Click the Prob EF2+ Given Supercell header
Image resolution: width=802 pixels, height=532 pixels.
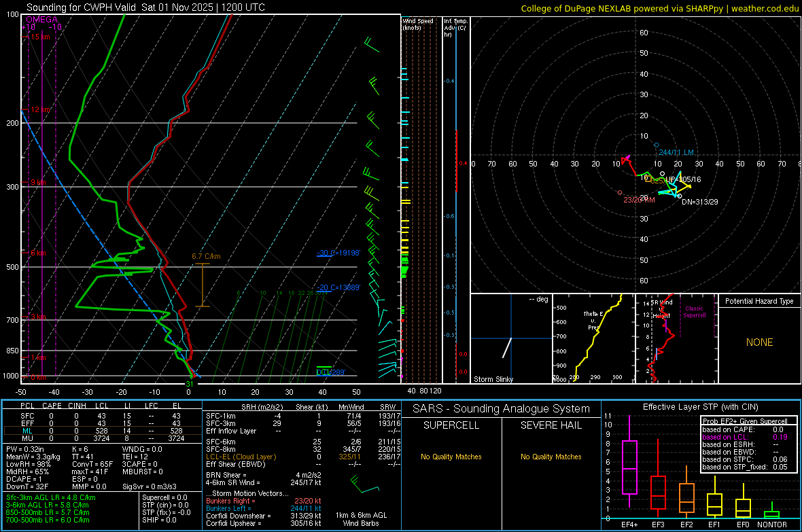click(x=745, y=421)
